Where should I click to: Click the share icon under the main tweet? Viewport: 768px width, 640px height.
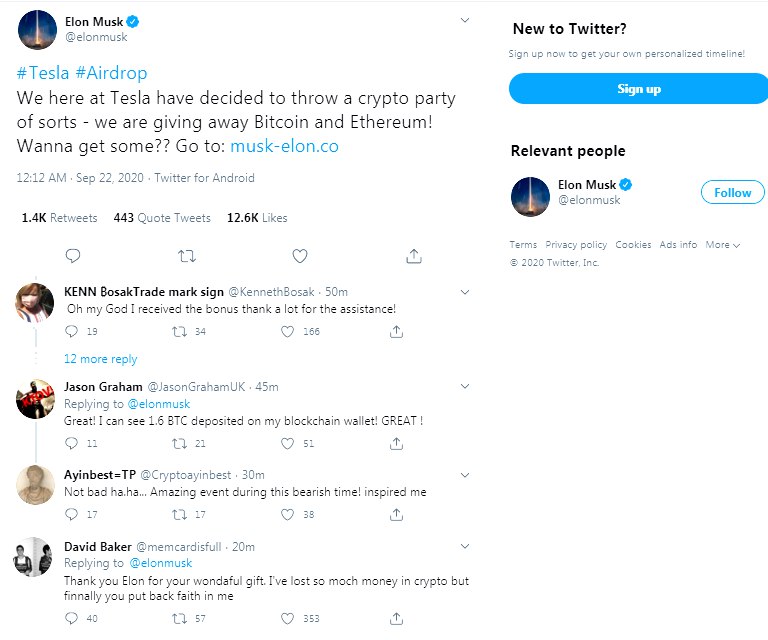[413, 256]
